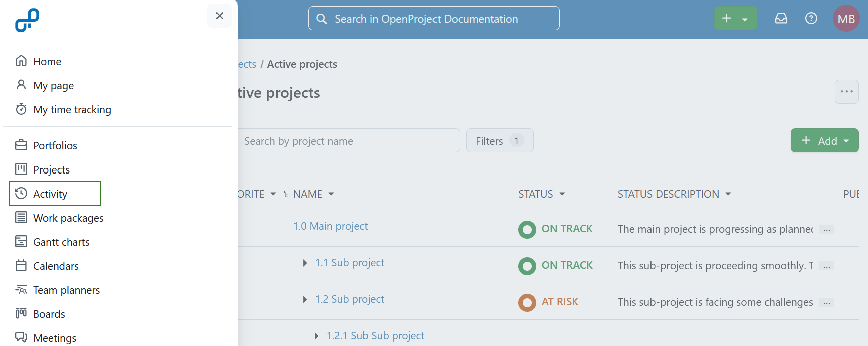Click the Search by project name field
The image size is (868, 346).
tap(348, 141)
